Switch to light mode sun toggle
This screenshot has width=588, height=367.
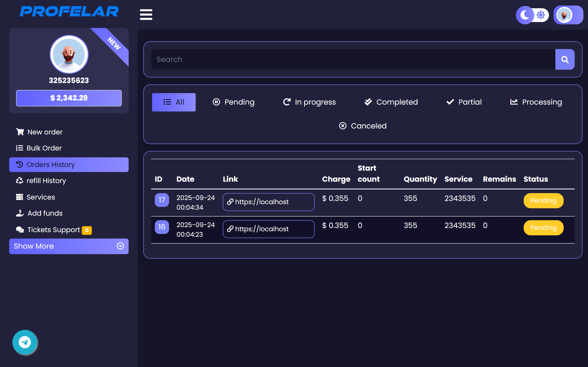pos(541,15)
